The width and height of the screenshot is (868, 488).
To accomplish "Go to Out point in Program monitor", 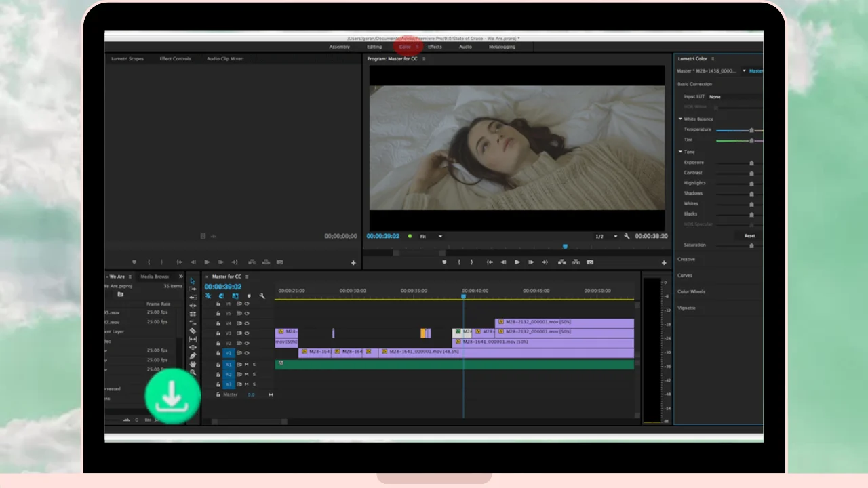I will (545, 262).
